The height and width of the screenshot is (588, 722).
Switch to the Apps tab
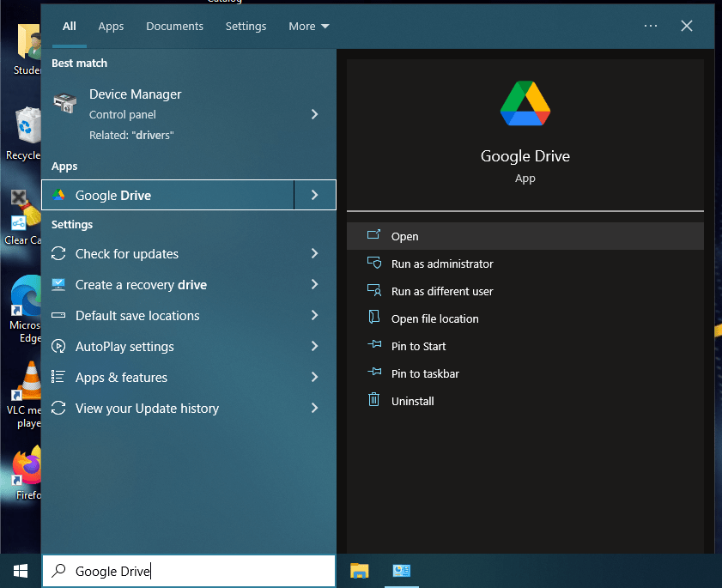tap(111, 26)
